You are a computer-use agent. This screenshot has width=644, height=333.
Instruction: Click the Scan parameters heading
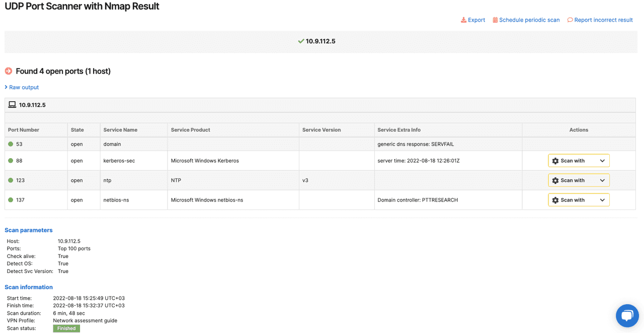29,230
